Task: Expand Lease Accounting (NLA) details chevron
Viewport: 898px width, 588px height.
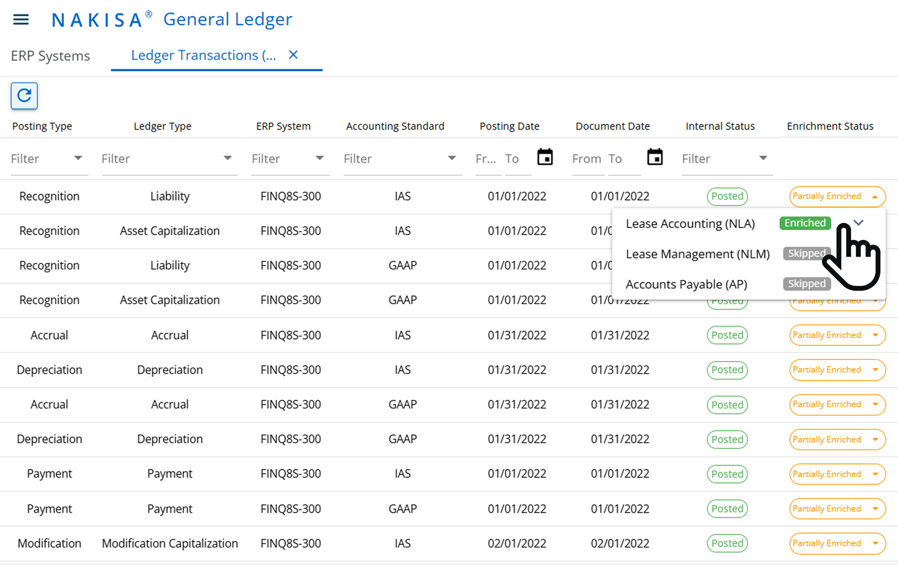Action: tap(859, 223)
